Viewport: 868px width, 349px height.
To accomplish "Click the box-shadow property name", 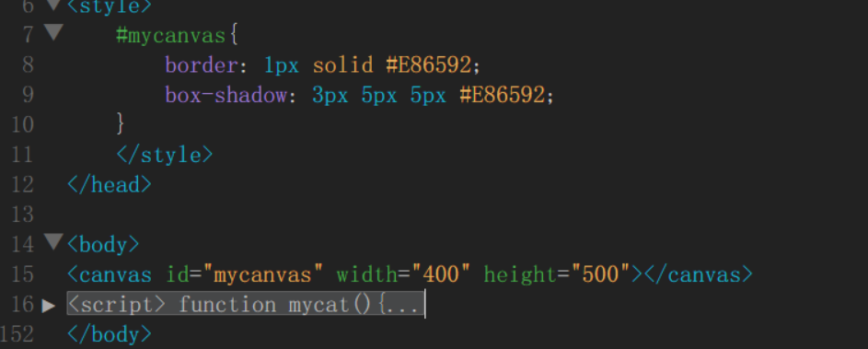I will click(x=226, y=95).
